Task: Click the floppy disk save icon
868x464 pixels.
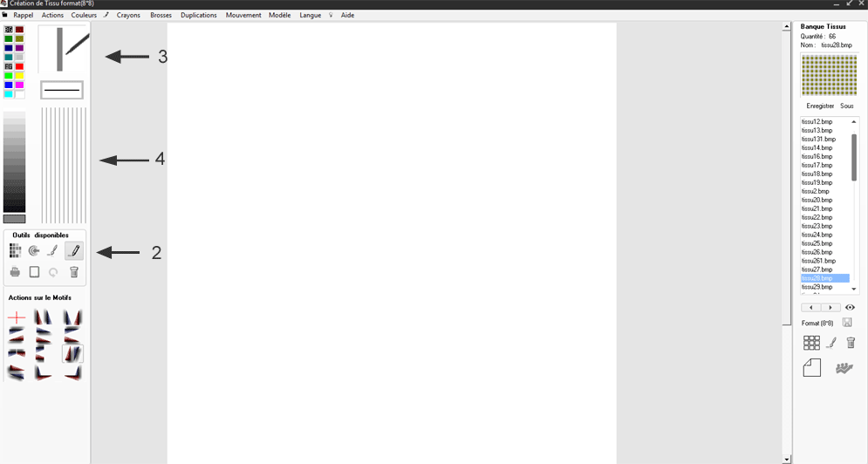Action: click(x=847, y=323)
